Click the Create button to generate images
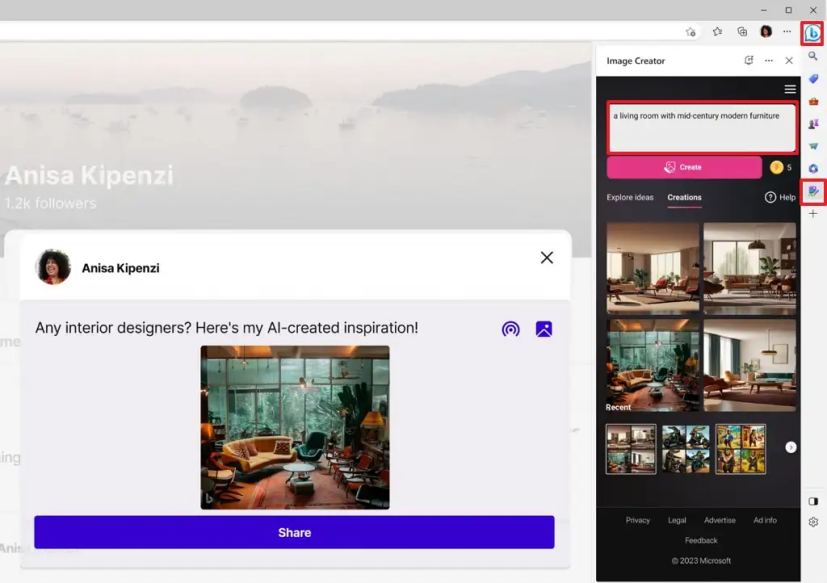The height and width of the screenshot is (583, 827). coord(686,166)
